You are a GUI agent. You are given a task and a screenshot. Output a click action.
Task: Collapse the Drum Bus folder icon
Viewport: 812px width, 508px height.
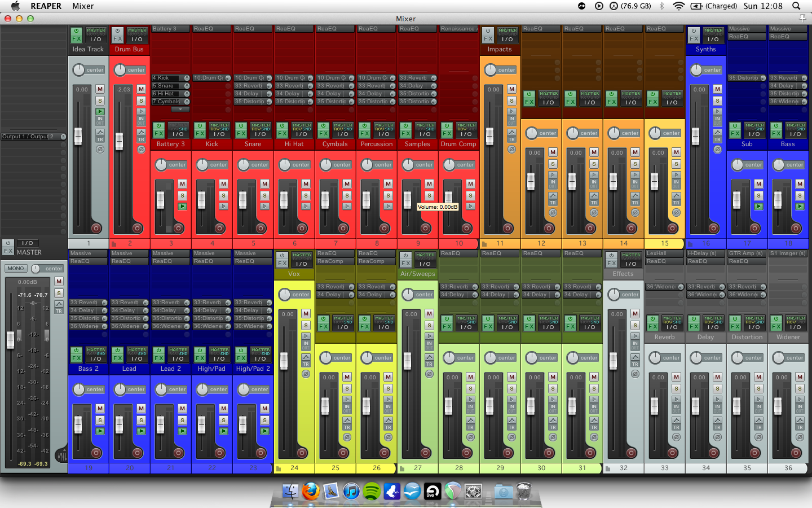113,244
